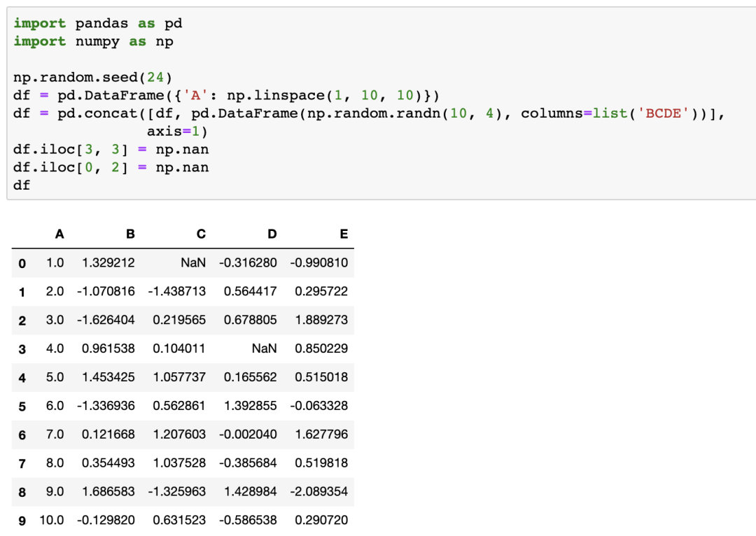Click the value 1.453425
The width and height of the screenshot is (756, 536).
[108, 377]
